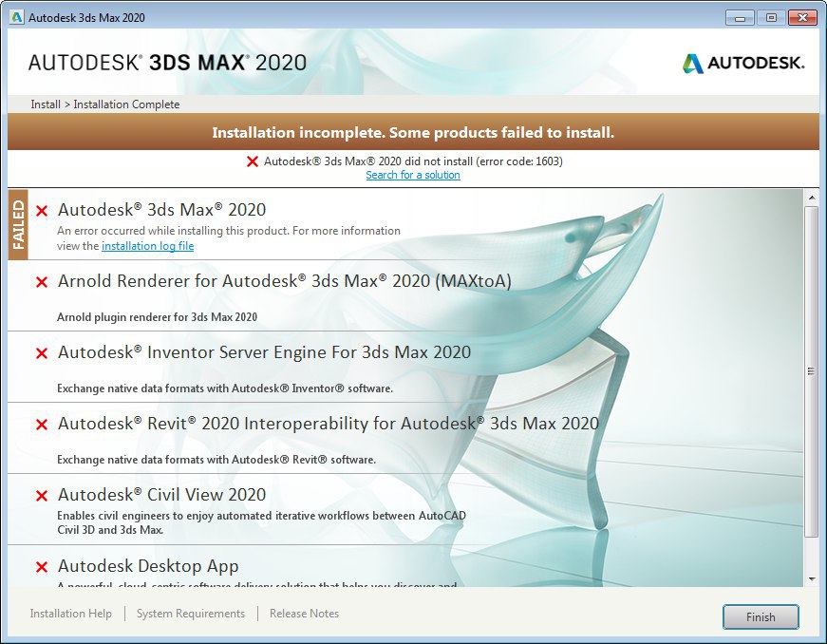Click Civil View description about AutoCAD Civil 3D
Viewport: 827px width, 644px height.
(262, 522)
